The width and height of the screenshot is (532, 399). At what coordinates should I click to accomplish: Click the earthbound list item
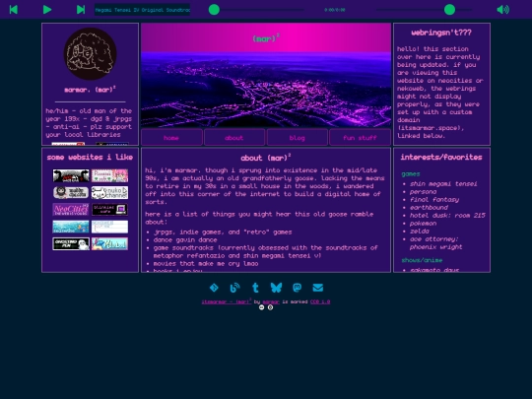point(429,207)
